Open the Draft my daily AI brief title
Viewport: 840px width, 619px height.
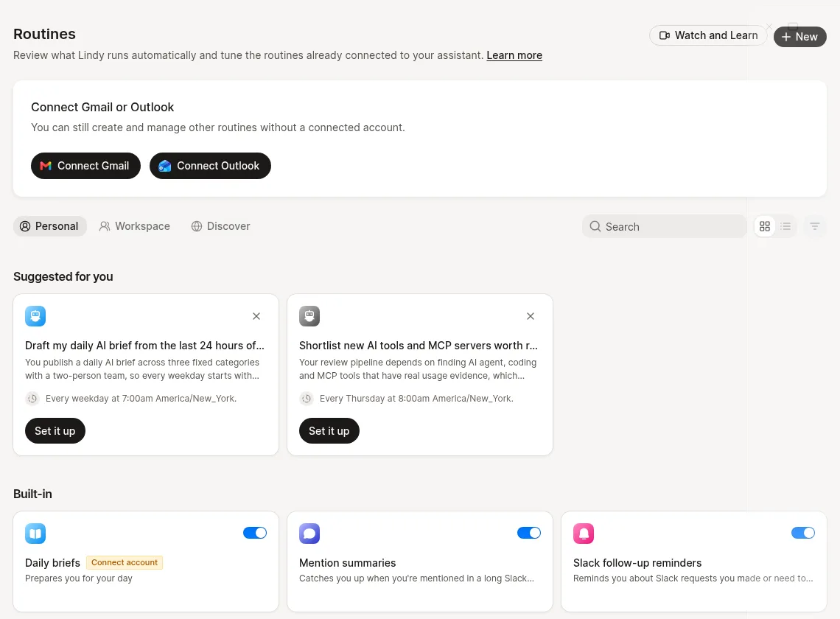coord(144,346)
